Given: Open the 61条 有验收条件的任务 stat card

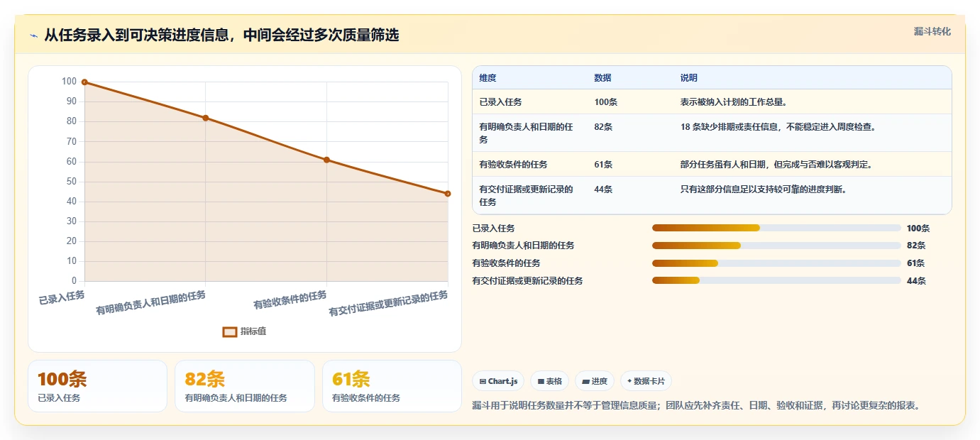Looking at the screenshot, I should tap(392, 386).
